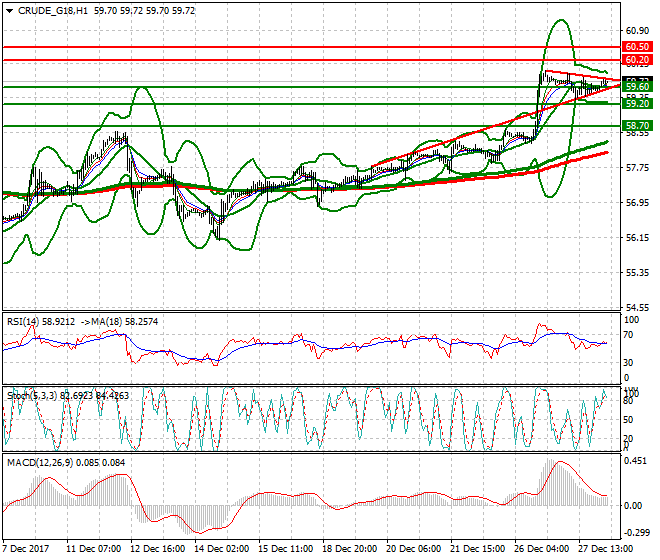Select the green 59.60 price level tag

coord(637,87)
